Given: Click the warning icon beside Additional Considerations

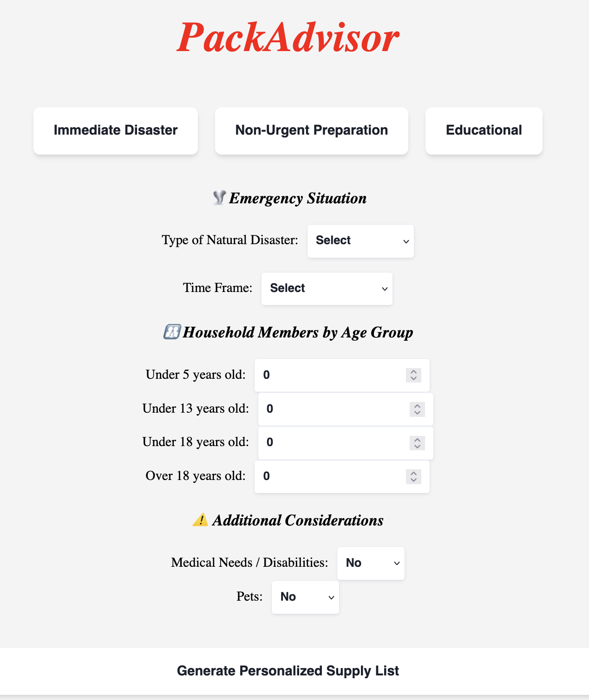Looking at the screenshot, I should pos(200,520).
